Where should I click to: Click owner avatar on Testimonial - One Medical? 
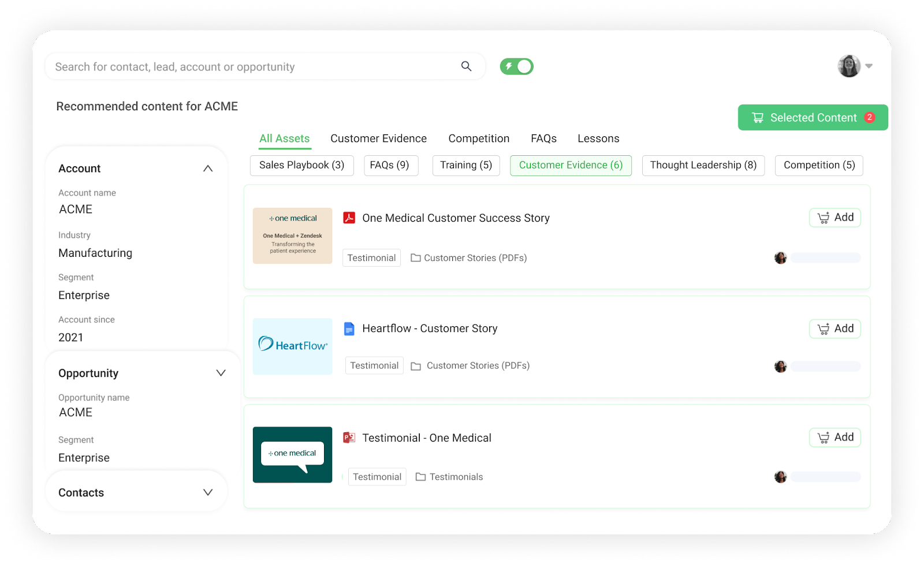point(781,477)
